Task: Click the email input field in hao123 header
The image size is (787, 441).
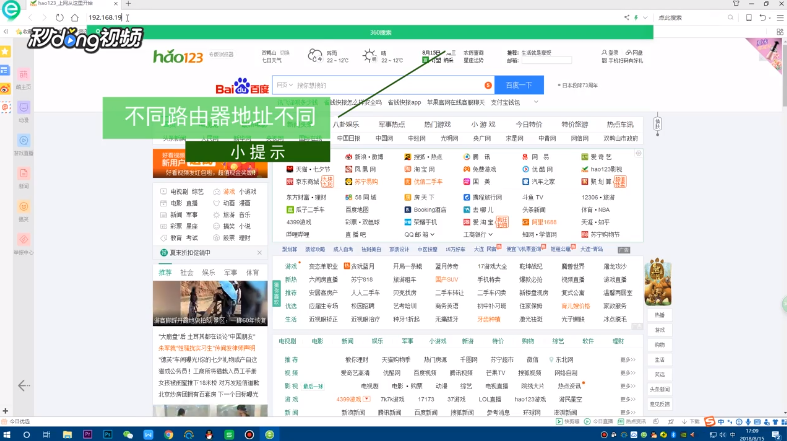Action: pyautogui.click(x=547, y=60)
